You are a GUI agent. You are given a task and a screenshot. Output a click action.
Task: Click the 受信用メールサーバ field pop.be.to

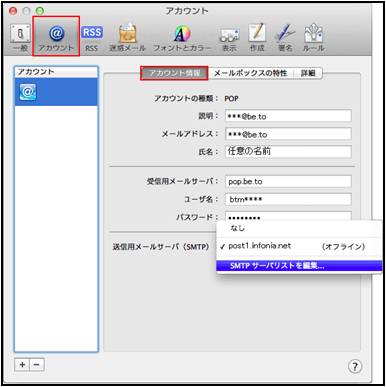tap(288, 182)
